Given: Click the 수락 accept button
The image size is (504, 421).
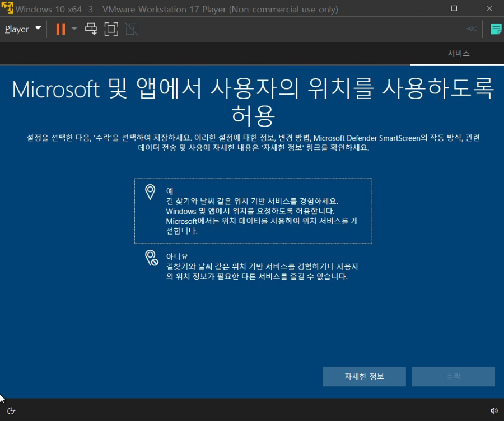Looking at the screenshot, I should pyautogui.click(x=453, y=376).
